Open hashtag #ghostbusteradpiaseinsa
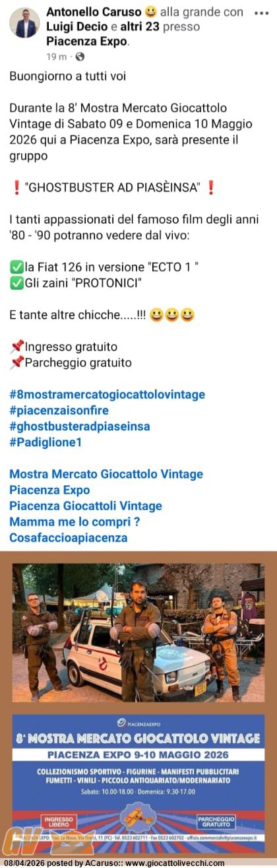This screenshot has height=868, width=277. point(80,426)
